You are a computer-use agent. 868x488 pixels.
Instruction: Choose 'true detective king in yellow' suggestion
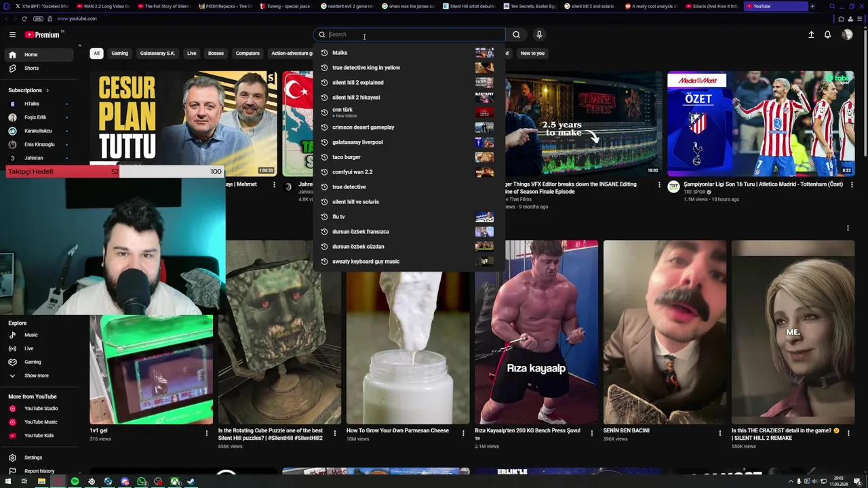coord(409,68)
